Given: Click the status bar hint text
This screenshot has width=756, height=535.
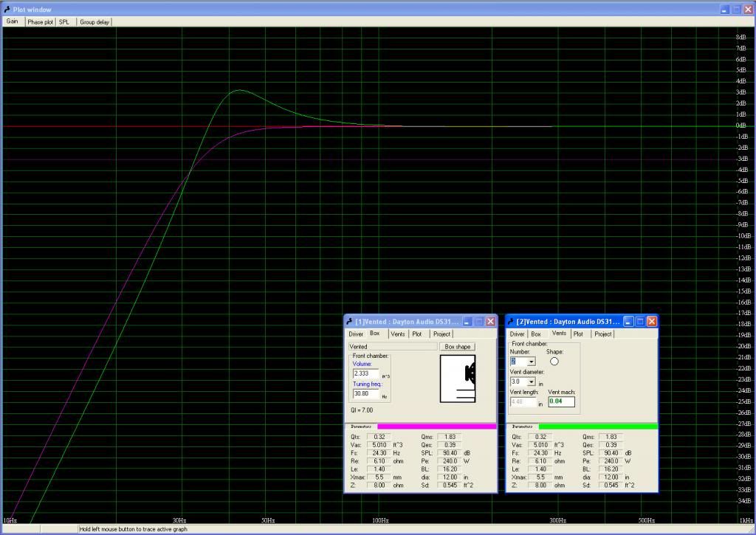Looking at the screenshot, I should [x=133, y=529].
